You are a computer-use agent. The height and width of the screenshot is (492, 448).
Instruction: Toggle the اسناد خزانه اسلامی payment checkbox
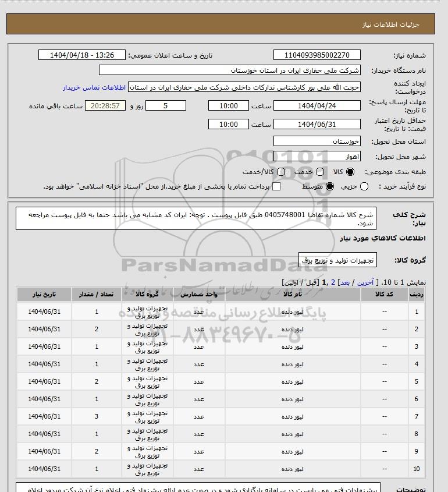coord(276,187)
